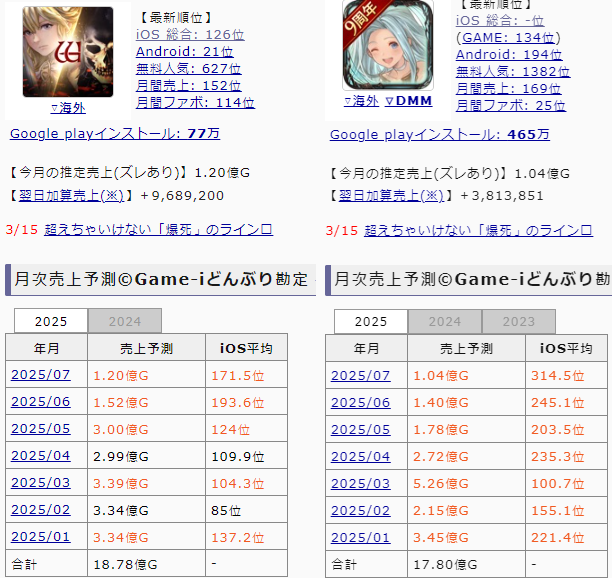The height and width of the screenshot is (578, 612).
Task: Open 無料人気: 627位 link
Action: pyautogui.click(x=189, y=69)
